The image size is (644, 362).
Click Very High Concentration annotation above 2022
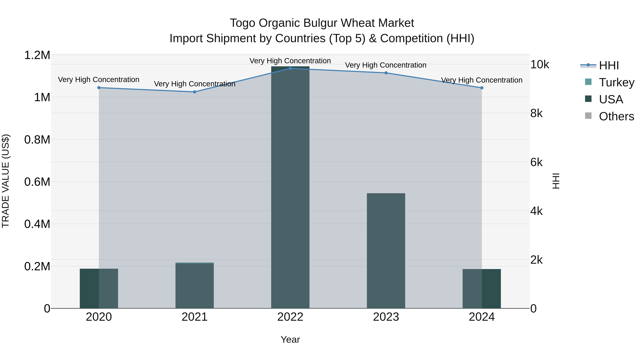[x=290, y=61]
